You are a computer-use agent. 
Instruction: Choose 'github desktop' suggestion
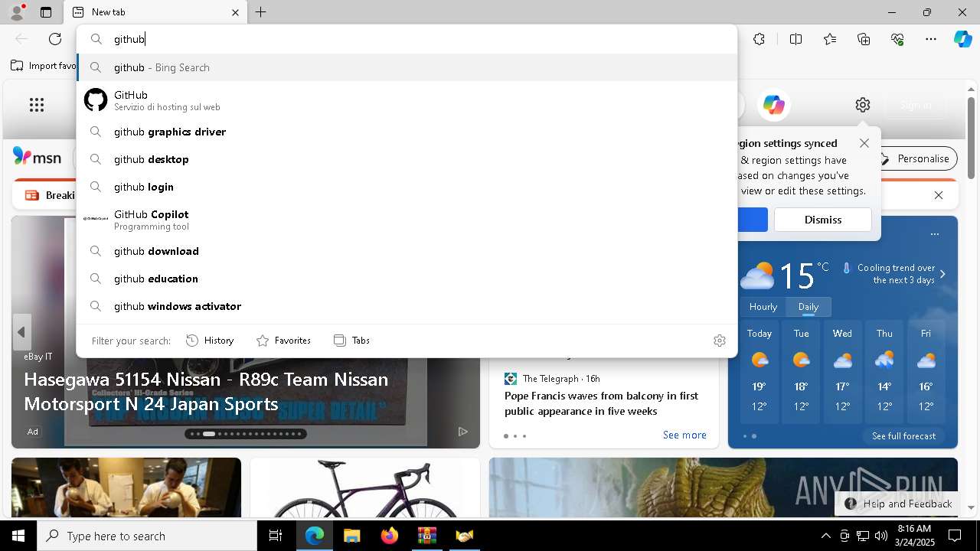407,159
